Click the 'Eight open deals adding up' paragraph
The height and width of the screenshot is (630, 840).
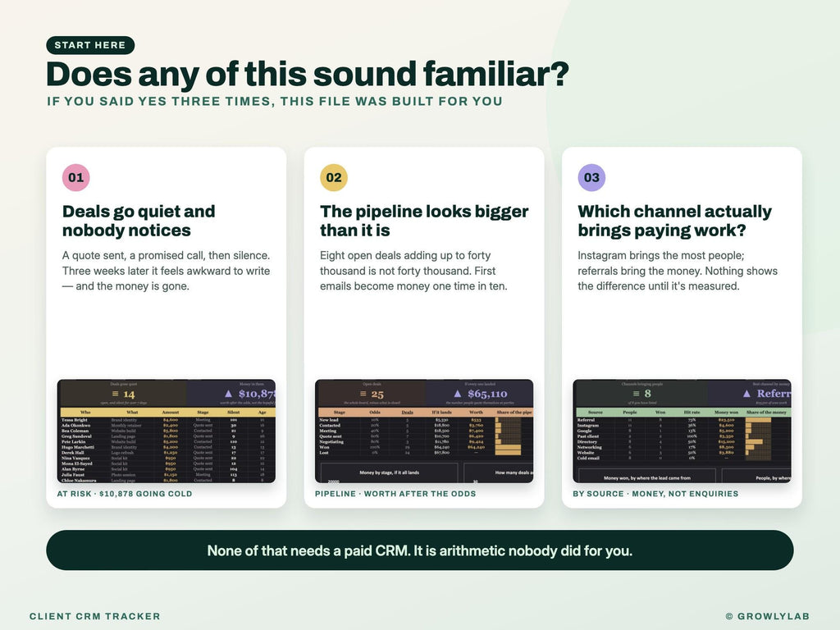(413, 271)
